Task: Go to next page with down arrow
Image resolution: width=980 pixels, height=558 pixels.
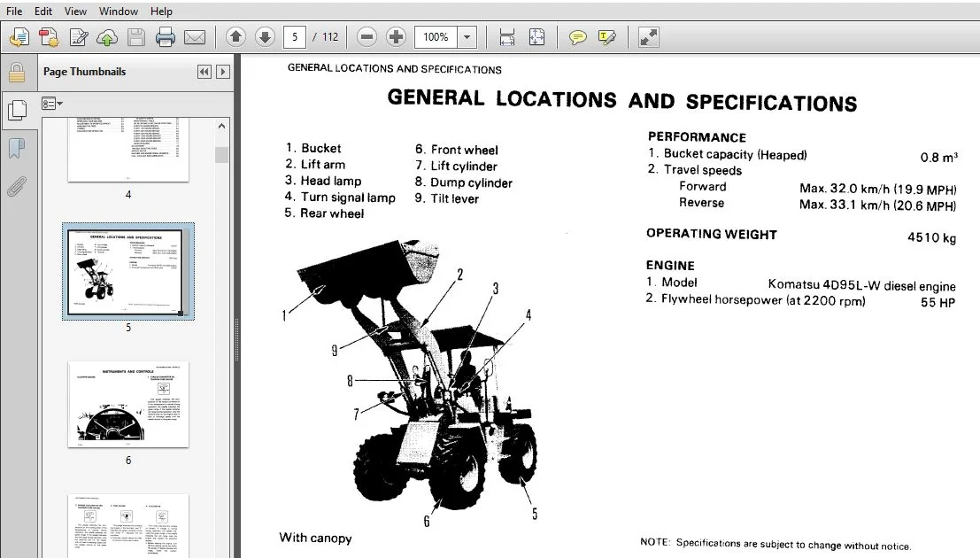Action: 265,37
